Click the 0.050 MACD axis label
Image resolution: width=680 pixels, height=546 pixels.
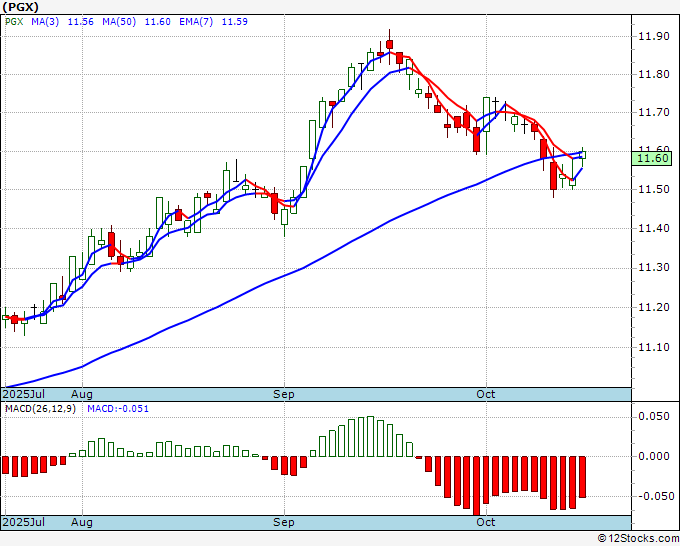[x=654, y=416]
